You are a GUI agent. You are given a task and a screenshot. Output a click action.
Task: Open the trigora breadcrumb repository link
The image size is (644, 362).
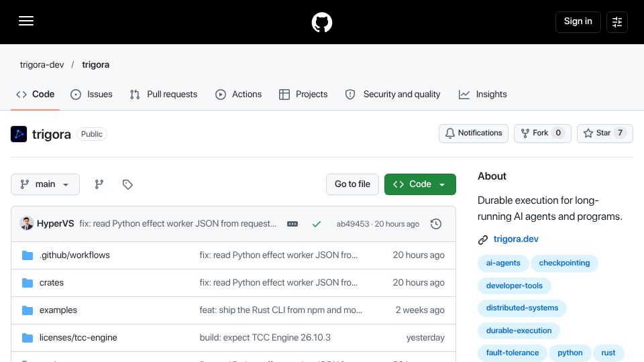[96, 65]
